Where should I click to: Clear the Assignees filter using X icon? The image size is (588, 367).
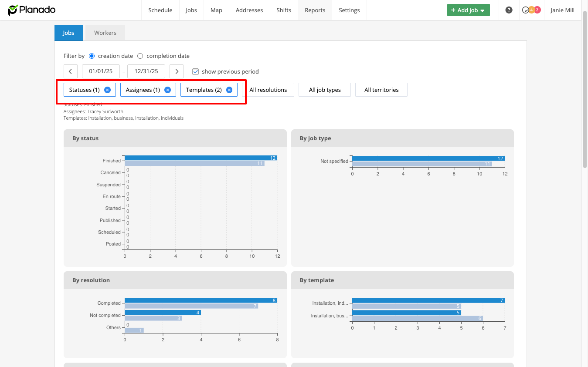(167, 90)
